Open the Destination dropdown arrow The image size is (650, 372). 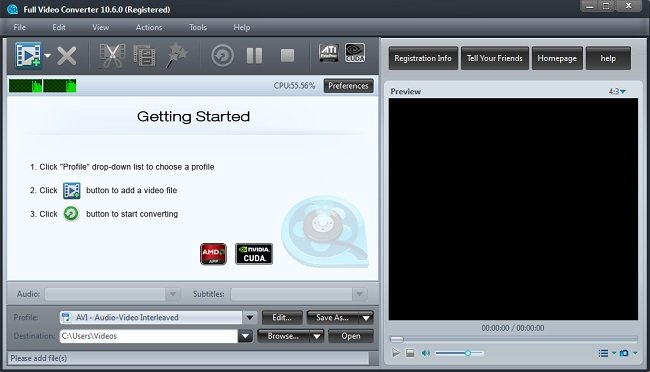tap(245, 336)
